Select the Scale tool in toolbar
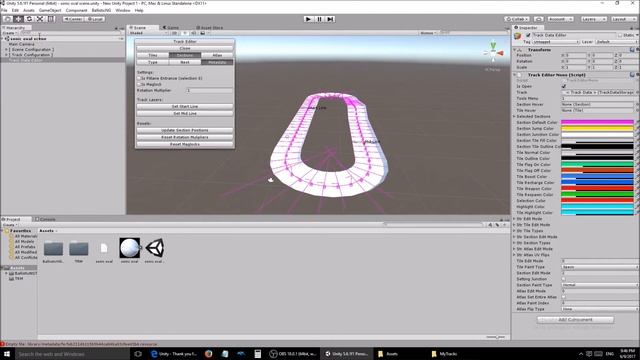The height and width of the screenshot is (360, 640). pyautogui.click(x=40, y=19)
